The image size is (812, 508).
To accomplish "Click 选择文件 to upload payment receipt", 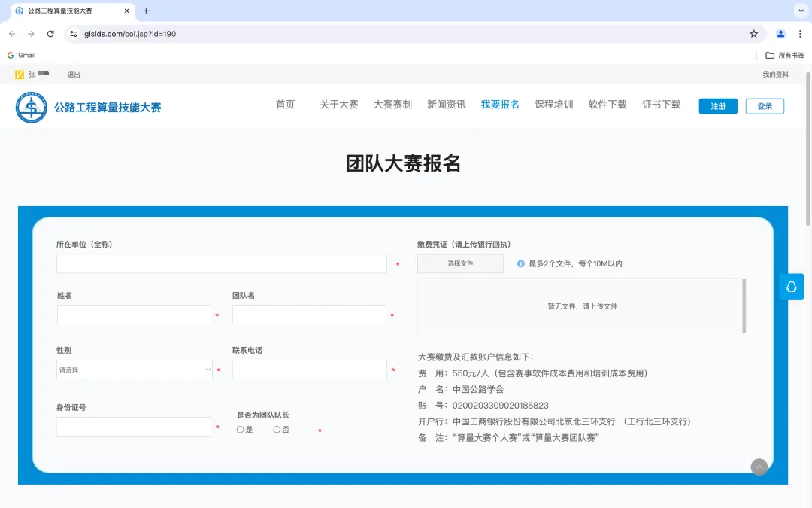I will (x=460, y=263).
